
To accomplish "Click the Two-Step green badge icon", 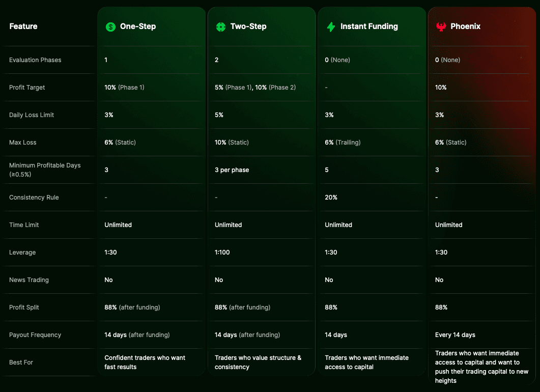I will point(220,26).
